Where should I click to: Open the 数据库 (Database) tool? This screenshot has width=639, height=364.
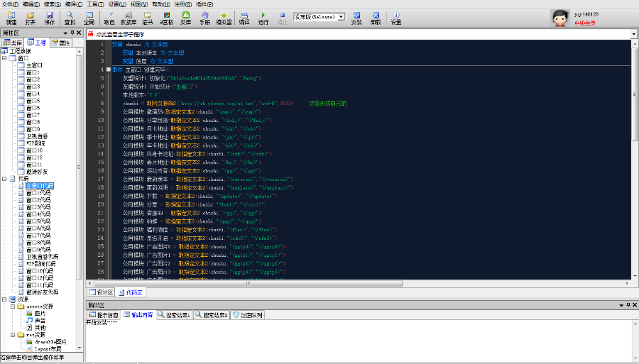pyautogui.click(x=129, y=18)
